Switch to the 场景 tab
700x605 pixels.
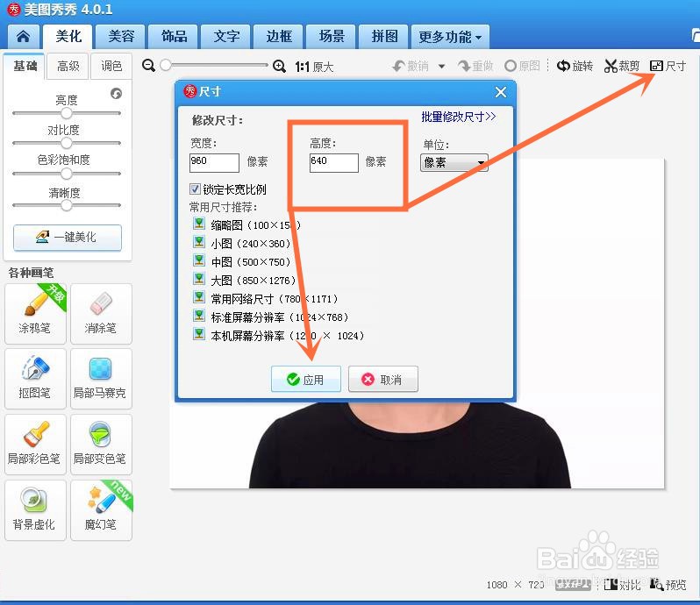pos(332,37)
